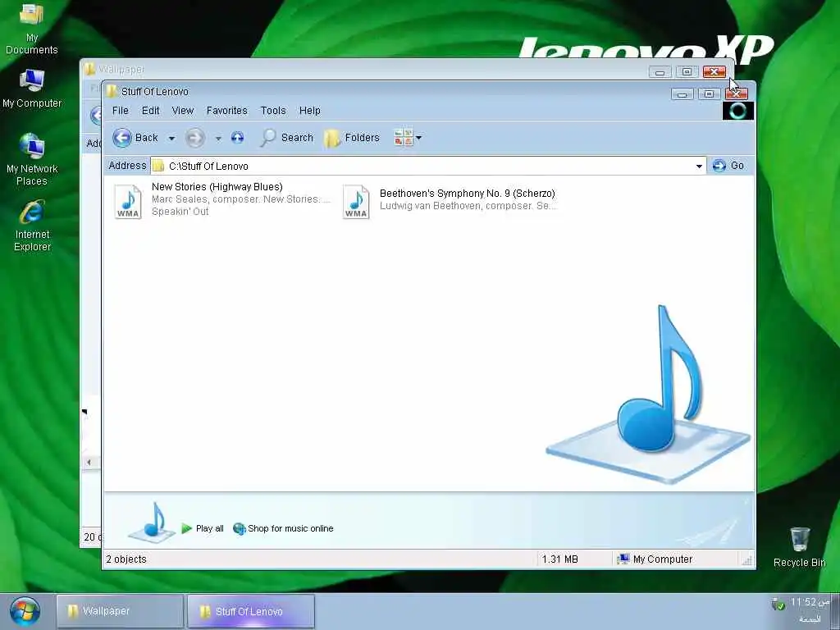
Task: Open the Start button orb
Action: point(24,611)
